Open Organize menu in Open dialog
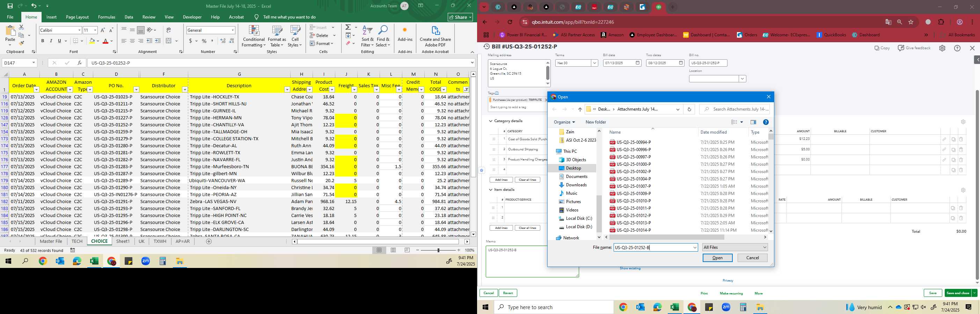The image size is (980, 314). coord(564,122)
